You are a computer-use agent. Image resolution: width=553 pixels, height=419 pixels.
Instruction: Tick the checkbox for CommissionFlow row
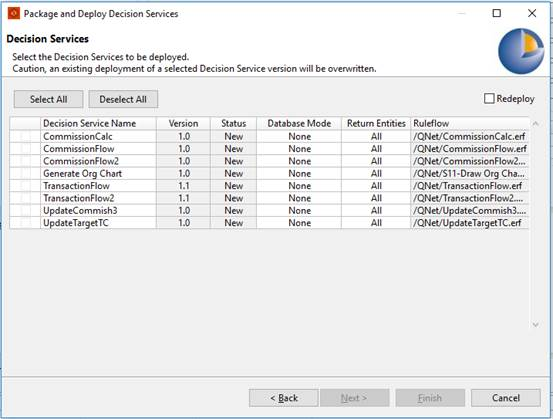tap(25, 149)
